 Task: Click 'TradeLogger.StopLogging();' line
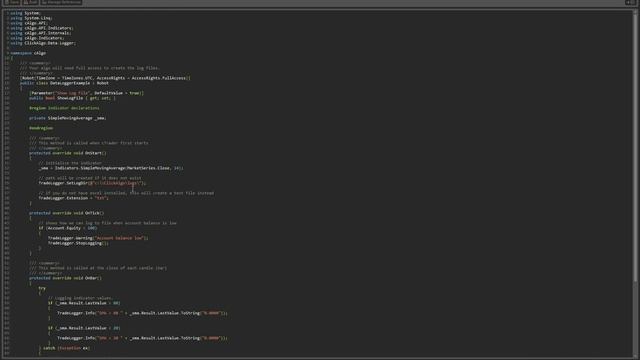tap(78, 243)
